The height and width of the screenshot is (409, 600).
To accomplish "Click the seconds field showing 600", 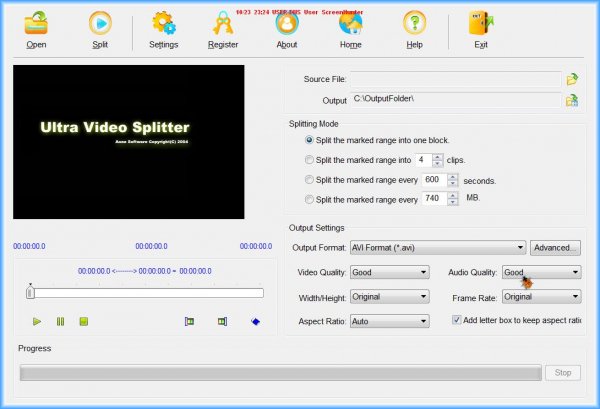I will 434,179.
